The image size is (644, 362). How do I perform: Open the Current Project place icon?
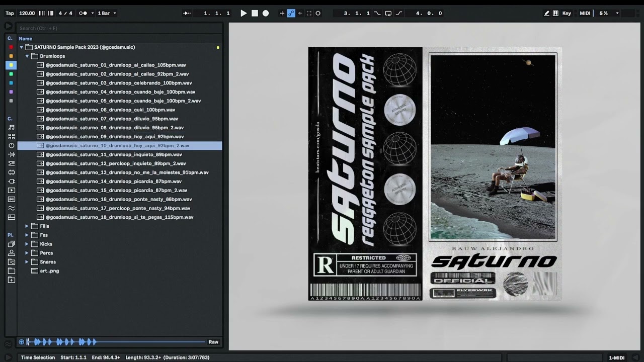(11, 262)
